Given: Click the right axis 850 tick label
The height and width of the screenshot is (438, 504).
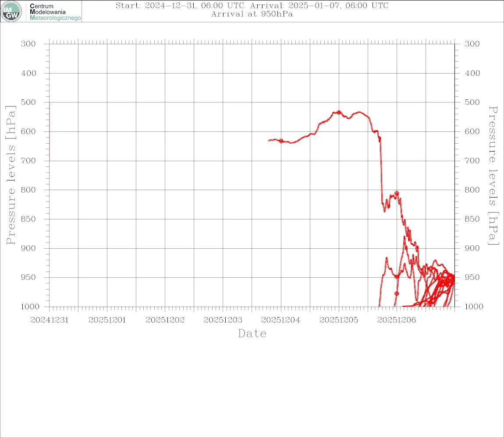Looking at the screenshot, I should [x=472, y=219].
